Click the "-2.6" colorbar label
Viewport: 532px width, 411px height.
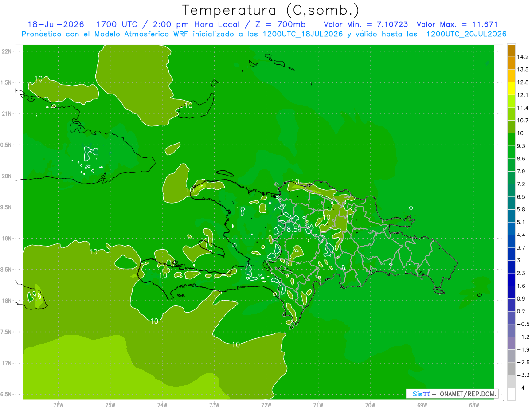(x=523, y=362)
